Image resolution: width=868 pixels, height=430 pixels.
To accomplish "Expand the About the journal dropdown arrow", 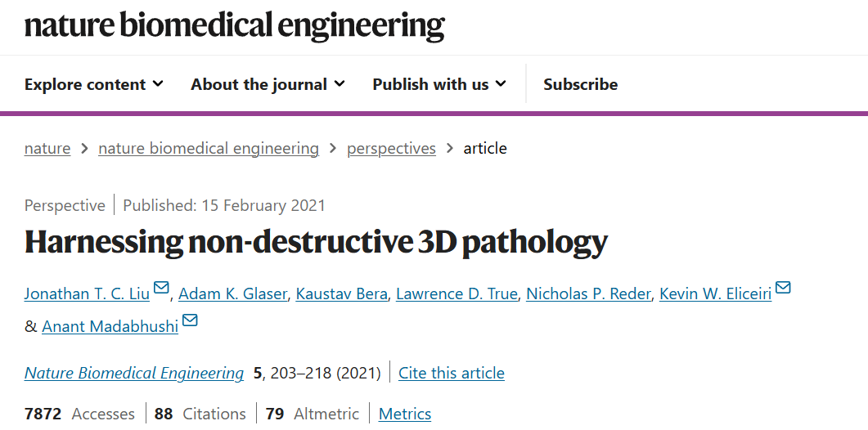I will tap(340, 84).
